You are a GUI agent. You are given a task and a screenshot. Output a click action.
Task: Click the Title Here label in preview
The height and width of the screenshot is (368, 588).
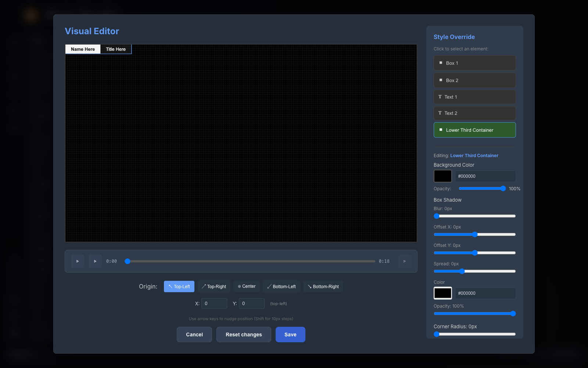pos(116,49)
